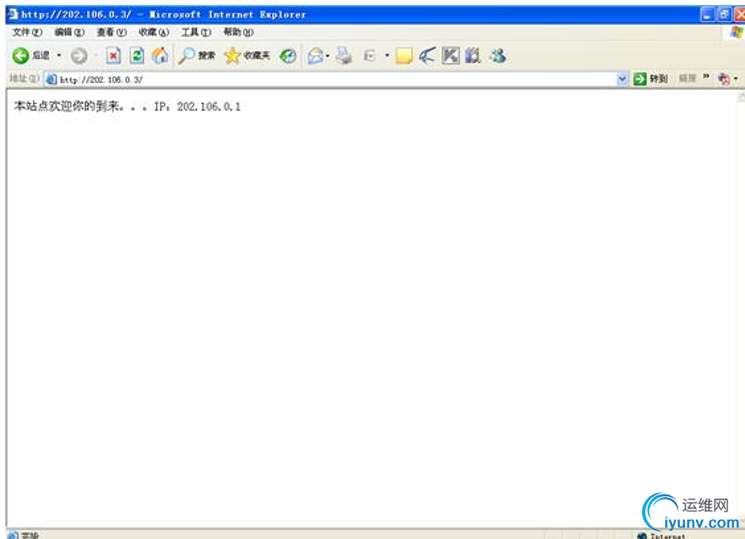This screenshot has height=539, width=745.
Task: Open the 收藏夹 Favorites star button
Action: [x=247, y=56]
